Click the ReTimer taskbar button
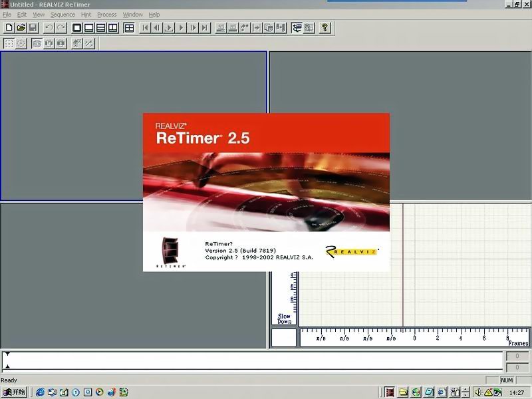Image resolution: width=532 pixels, height=399 pixels. click(390, 392)
